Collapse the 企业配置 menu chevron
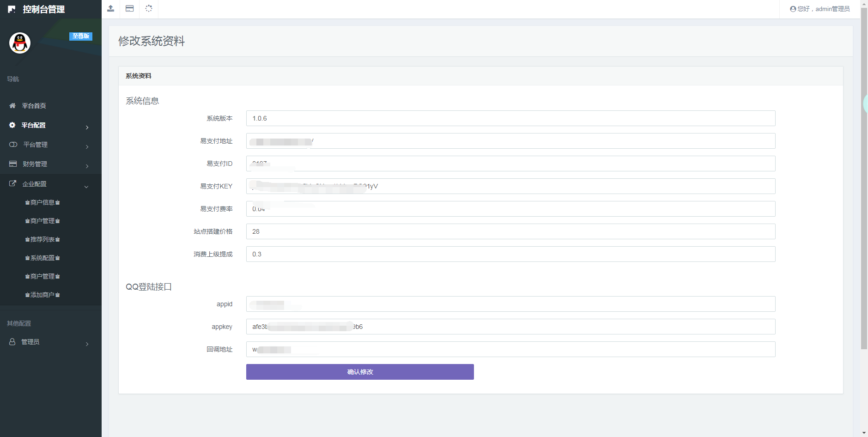 (x=86, y=187)
